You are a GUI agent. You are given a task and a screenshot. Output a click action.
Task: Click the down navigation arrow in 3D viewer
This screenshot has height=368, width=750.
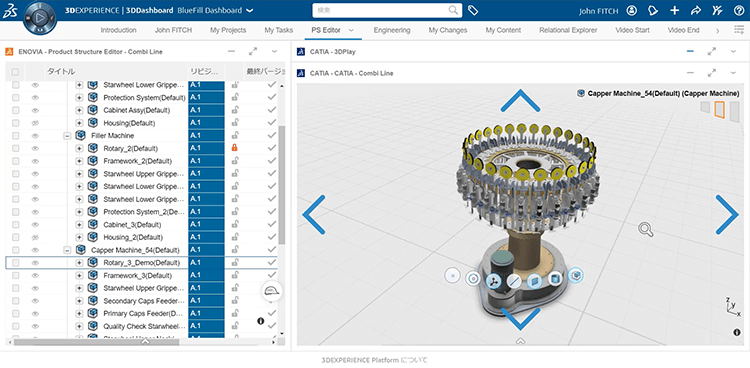[x=520, y=319]
